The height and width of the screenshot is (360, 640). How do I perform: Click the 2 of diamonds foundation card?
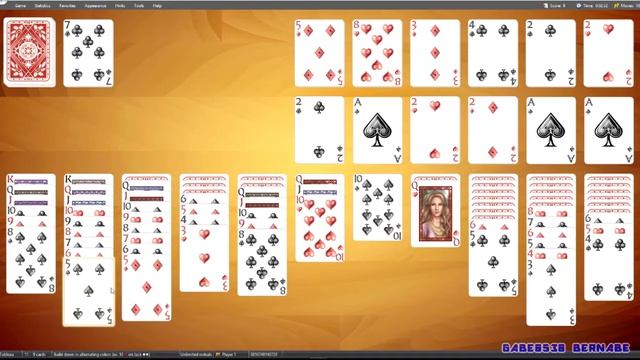coord(493,130)
